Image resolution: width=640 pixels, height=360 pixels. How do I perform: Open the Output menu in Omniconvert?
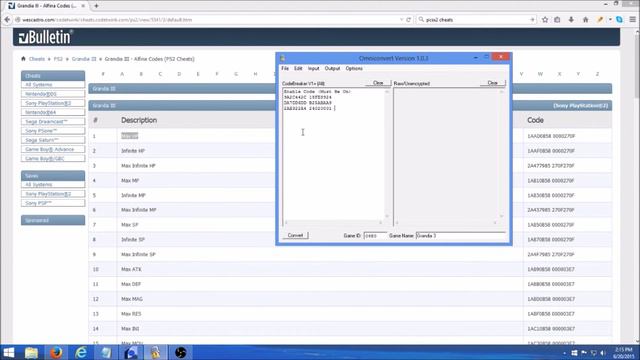point(332,69)
